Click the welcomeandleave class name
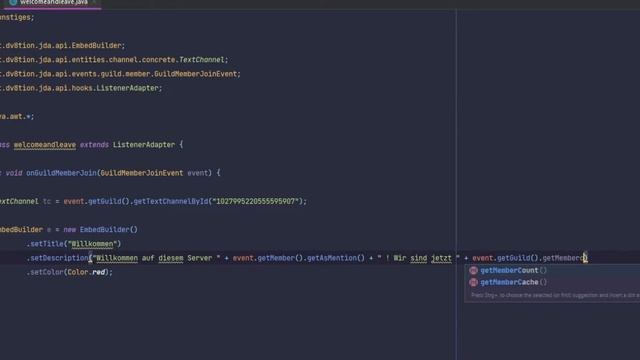Image resolution: width=640 pixels, height=360 pixels. point(44,145)
